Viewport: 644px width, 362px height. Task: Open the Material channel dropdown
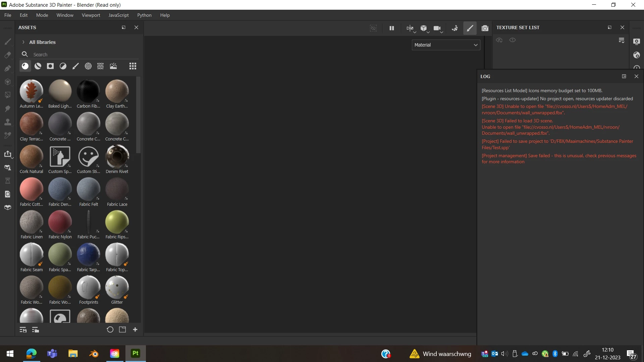(445, 45)
